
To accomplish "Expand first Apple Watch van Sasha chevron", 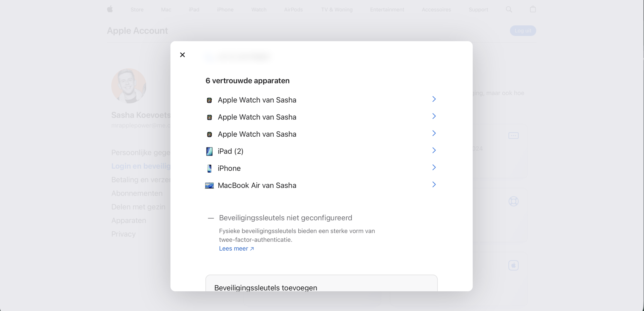I will [434, 99].
